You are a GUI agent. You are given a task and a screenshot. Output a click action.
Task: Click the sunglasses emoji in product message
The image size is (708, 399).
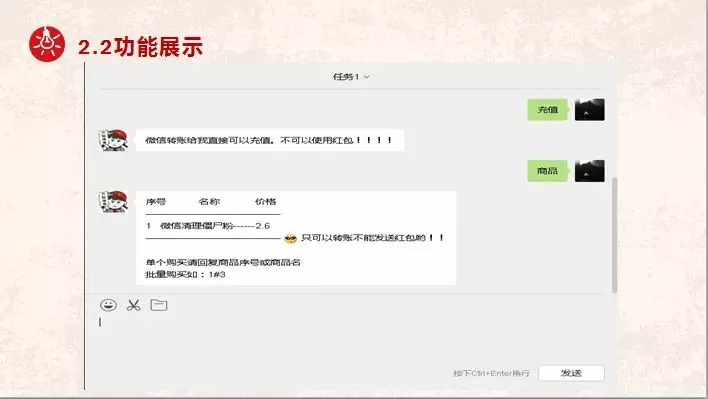pos(290,238)
